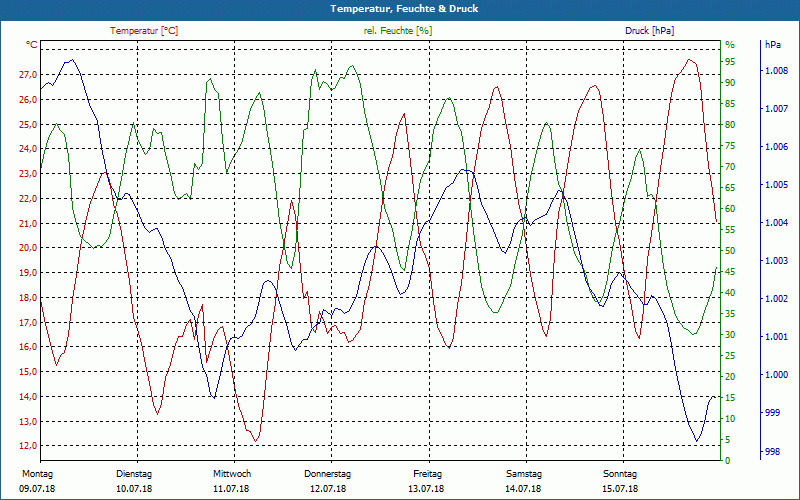Image resolution: width=800 pixels, height=500 pixels.
Task: Click the 1.007 pressure axis value
Action: coord(776,109)
